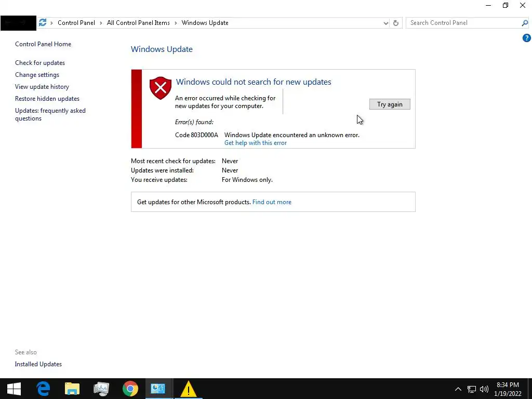This screenshot has height=399, width=532.
Task: Click the 'Most recent check for updates:' label
Action: pos(173,161)
